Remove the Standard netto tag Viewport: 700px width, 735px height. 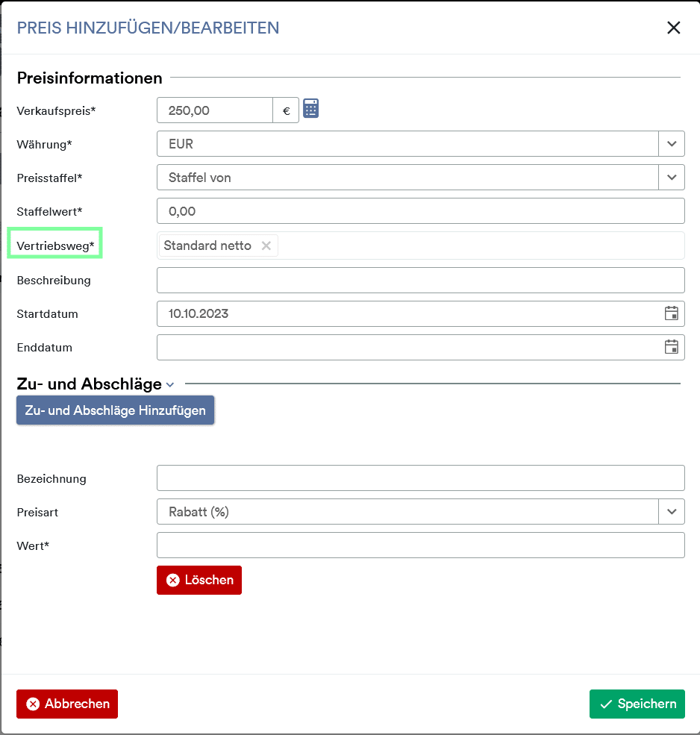click(266, 245)
